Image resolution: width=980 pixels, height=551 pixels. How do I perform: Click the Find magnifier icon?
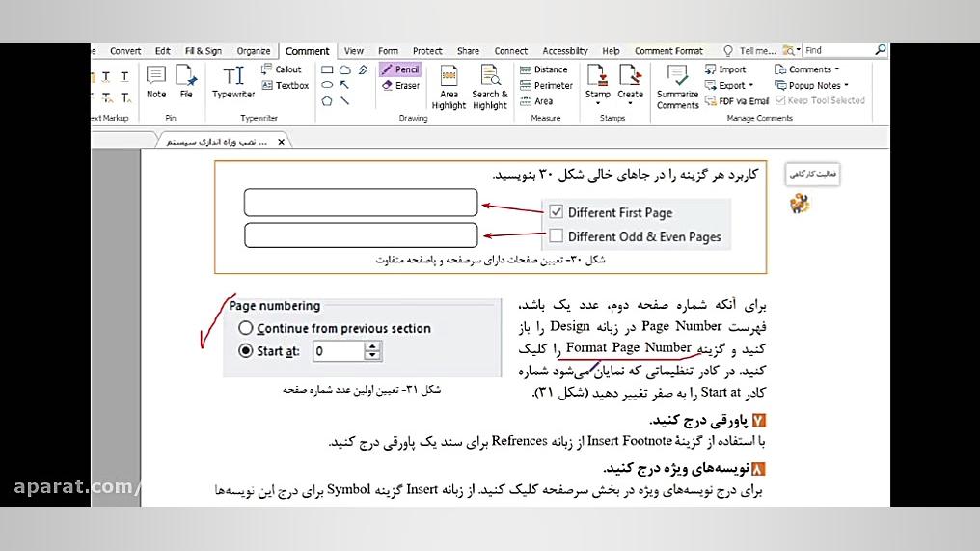[x=881, y=50]
